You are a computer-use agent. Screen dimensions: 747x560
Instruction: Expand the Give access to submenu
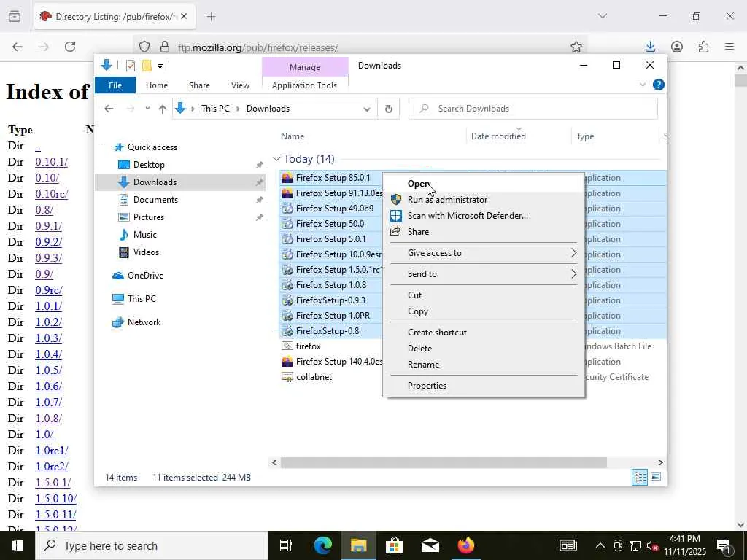pos(484,253)
